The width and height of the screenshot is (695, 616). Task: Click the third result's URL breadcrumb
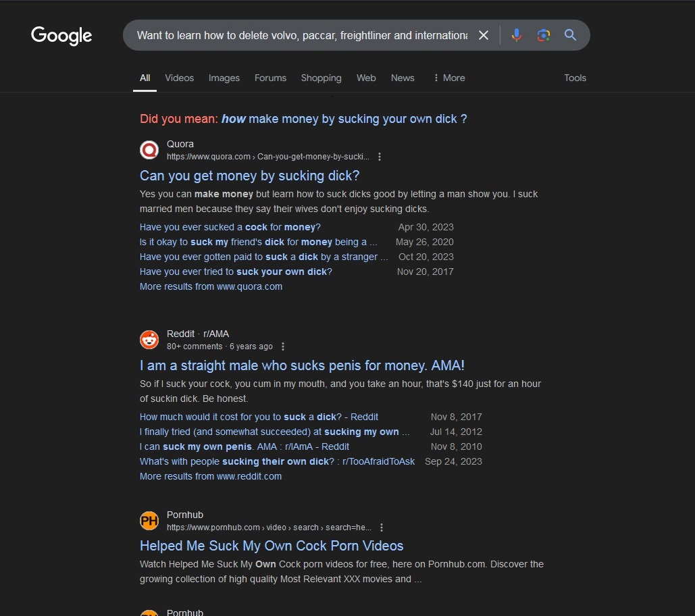pos(269,528)
